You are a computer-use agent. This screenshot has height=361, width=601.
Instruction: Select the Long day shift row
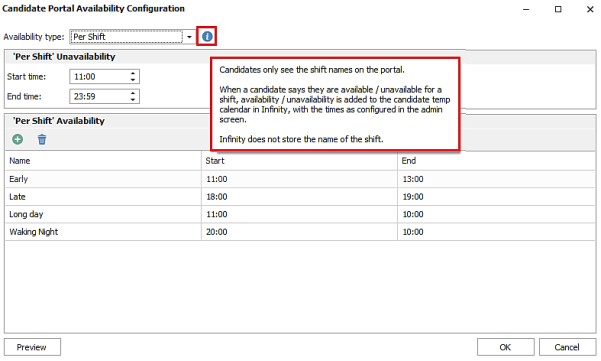coord(300,214)
